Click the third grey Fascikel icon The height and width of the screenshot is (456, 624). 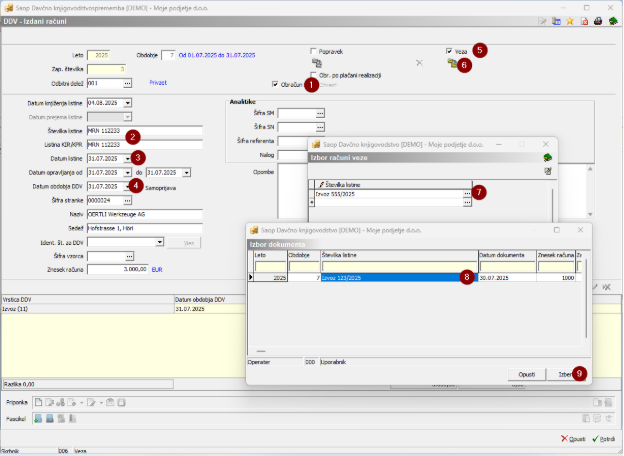tap(61, 419)
